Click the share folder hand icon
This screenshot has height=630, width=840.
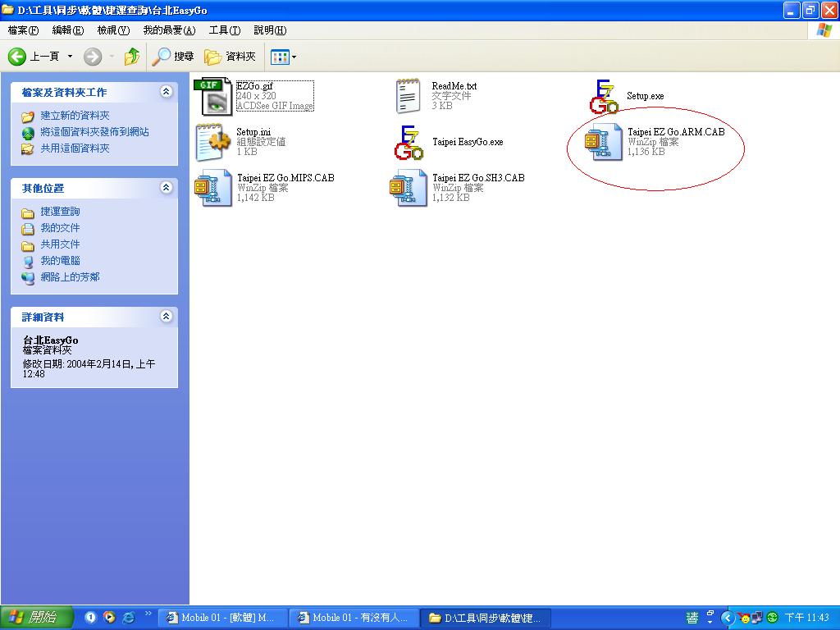28,149
